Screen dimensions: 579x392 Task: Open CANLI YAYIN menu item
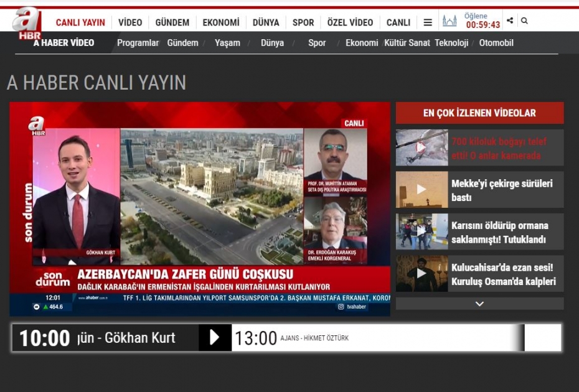[80, 22]
